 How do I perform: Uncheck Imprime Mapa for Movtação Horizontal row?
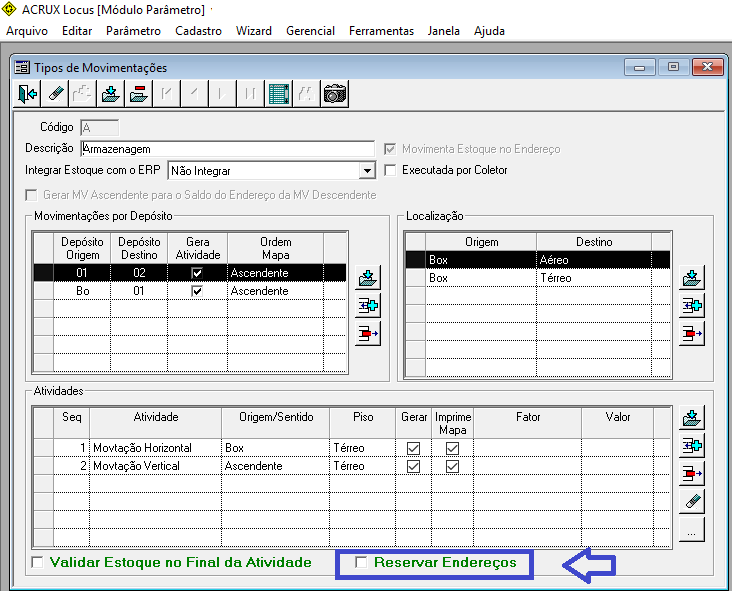(452, 448)
